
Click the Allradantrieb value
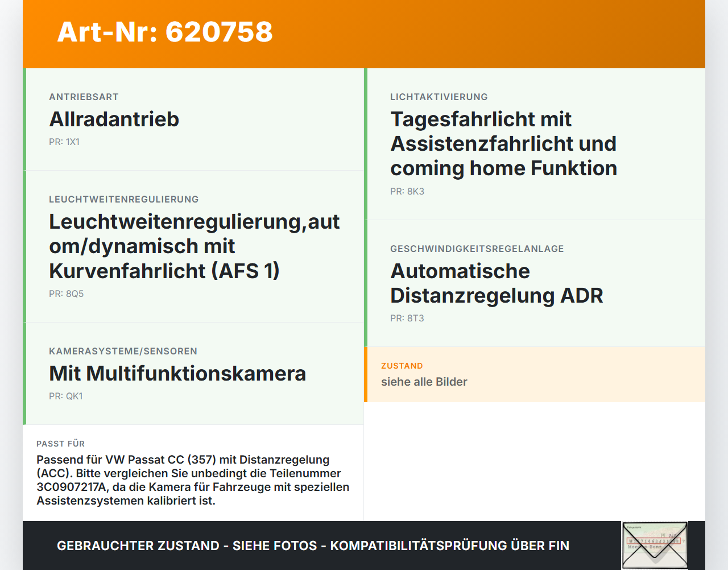[114, 119]
